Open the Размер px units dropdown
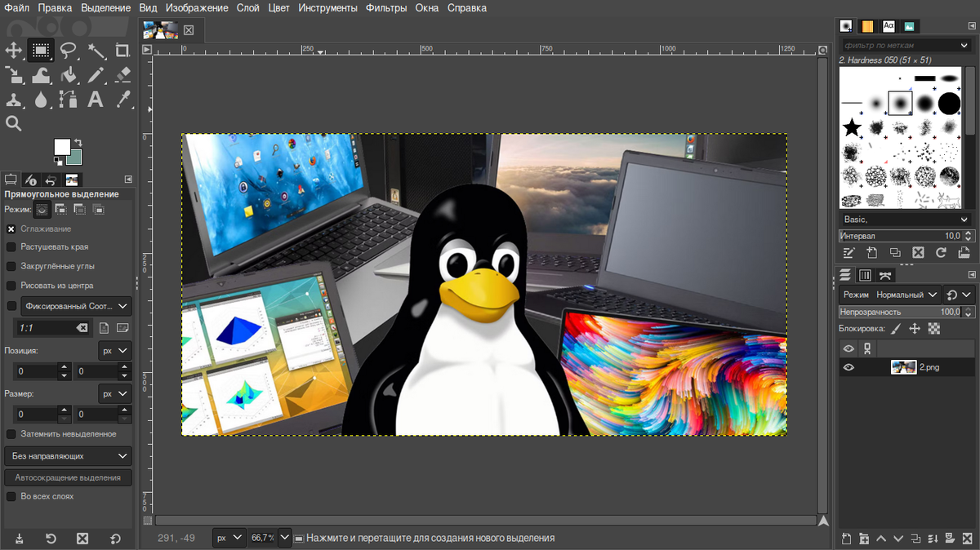Image resolution: width=980 pixels, height=550 pixels. (114, 393)
